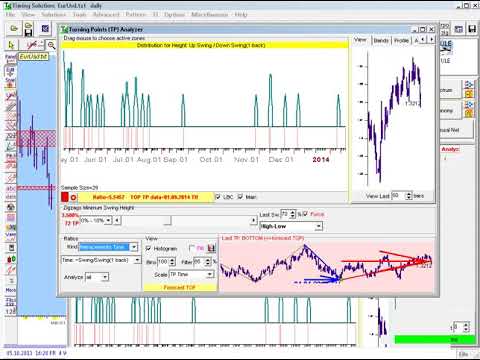Click right arrow of swing height slider
Viewport: 480px width, 360px height.
pyautogui.click(x=253, y=220)
